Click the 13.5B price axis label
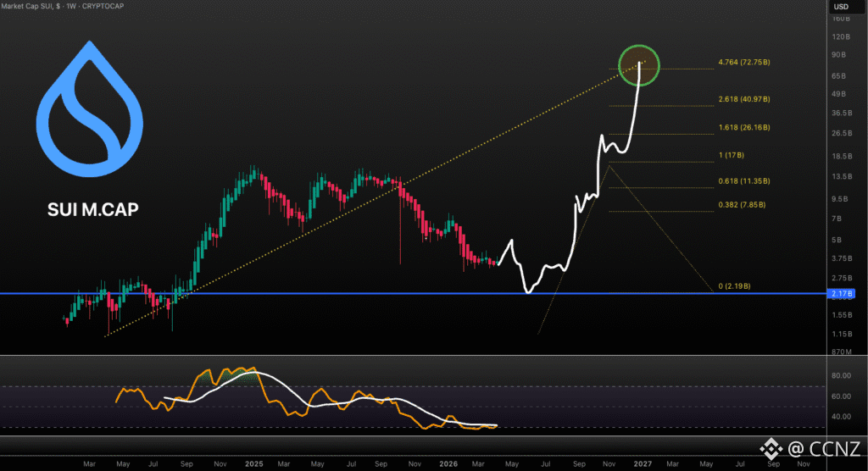Image resolution: width=868 pixels, height=471 pixels. click(842, 176)
